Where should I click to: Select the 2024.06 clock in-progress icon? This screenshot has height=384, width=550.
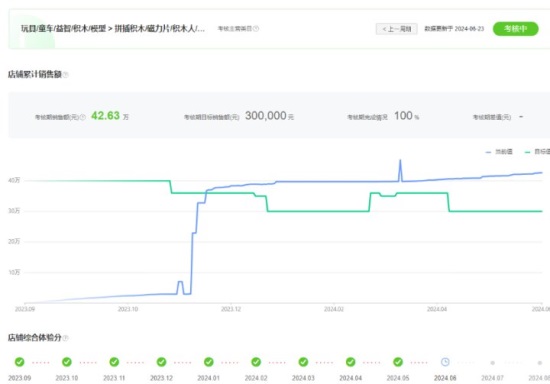point(445,362)
